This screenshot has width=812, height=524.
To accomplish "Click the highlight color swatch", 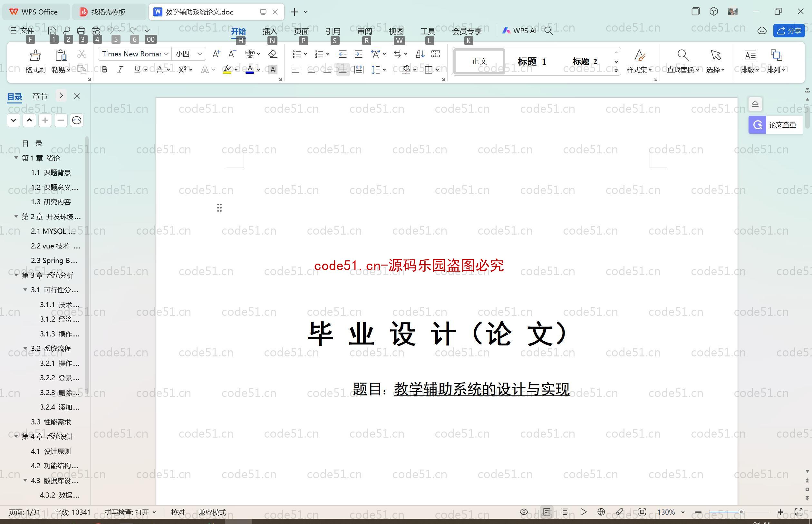I will pyautogui.click(x=227, y=70).
